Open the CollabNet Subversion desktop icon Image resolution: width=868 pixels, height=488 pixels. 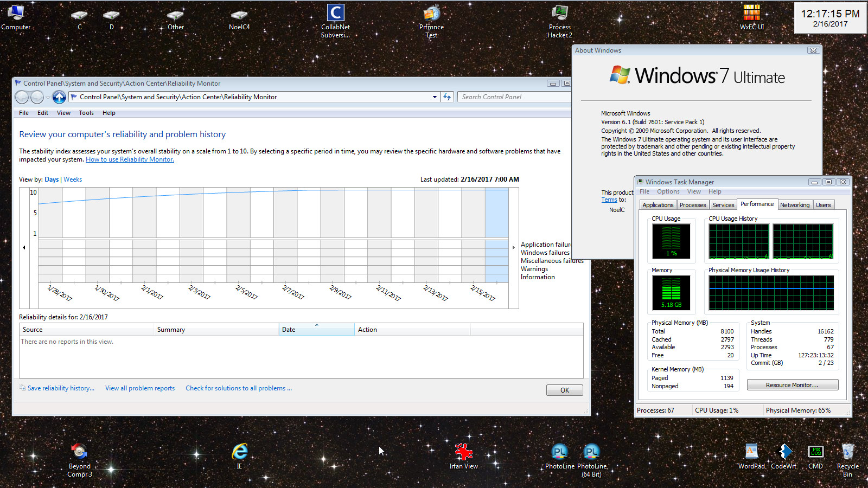click(x=335, y=22)
